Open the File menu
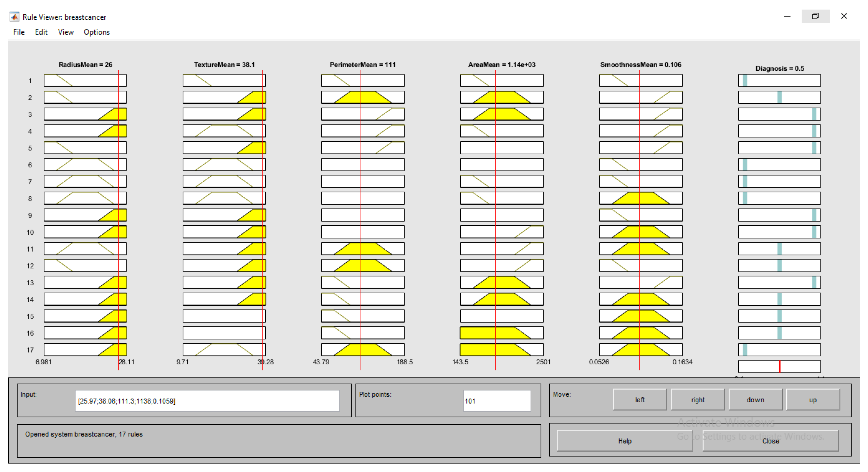This screenshot has width=868, height=472. click(x=19, y=32)
